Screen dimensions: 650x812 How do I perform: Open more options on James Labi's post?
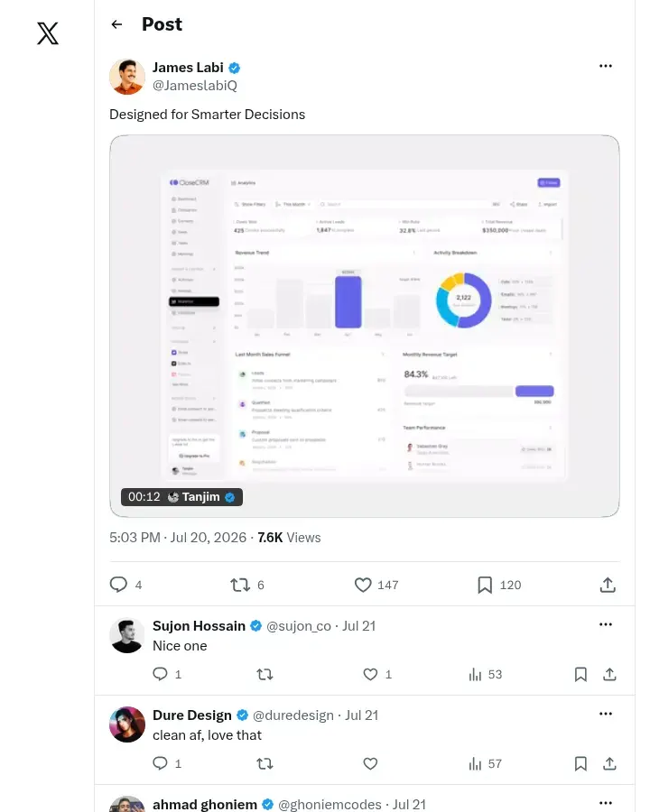(606, 66)
